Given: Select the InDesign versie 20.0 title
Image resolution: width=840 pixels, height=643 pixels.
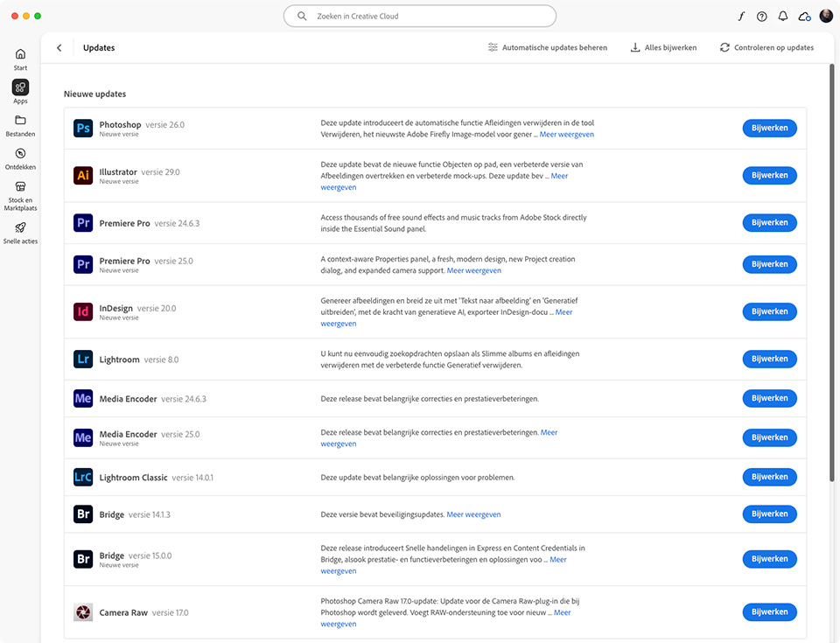Looking at the screenshot, I should (x=137, y=309).
